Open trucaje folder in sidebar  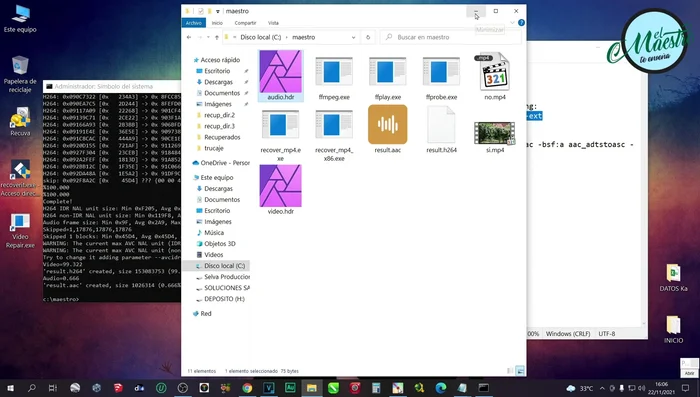(x=213, y=148)
